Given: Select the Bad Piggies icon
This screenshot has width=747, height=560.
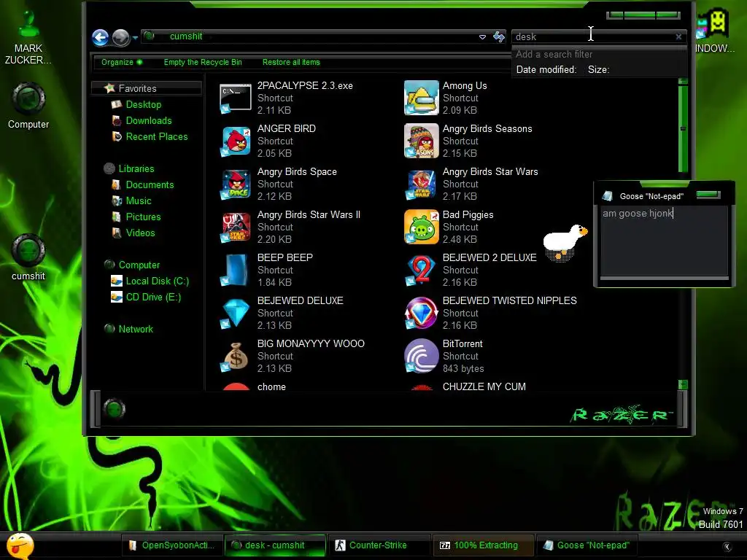Looking at the screenshot, I should 421,227.
